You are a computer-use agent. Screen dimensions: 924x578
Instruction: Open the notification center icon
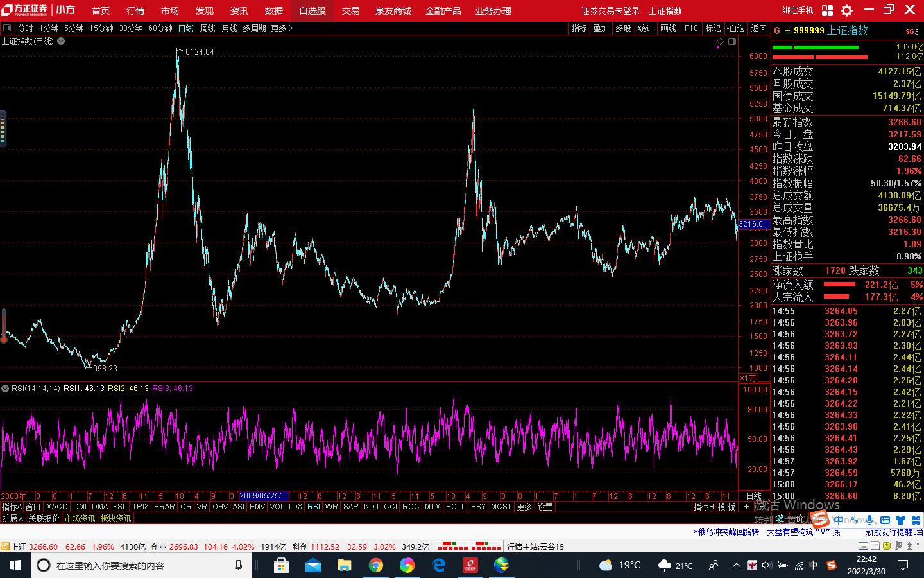tap(903, 565)
